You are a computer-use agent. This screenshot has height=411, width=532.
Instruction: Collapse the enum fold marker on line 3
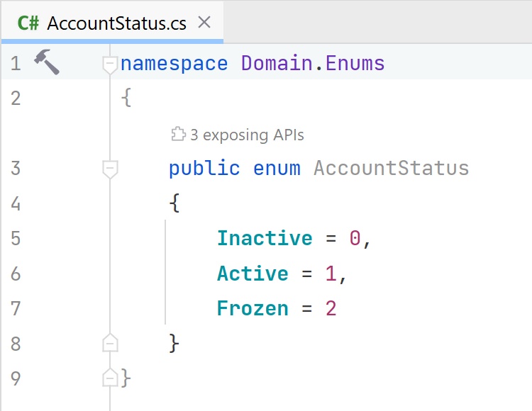pyautogui.click(x=110, y=169)
